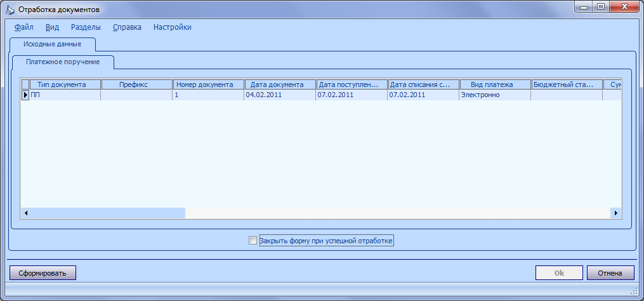Click the Номер документа column header
Image resolution: width=644 pixels, height=301 pixels.
[x=208, y=84]
